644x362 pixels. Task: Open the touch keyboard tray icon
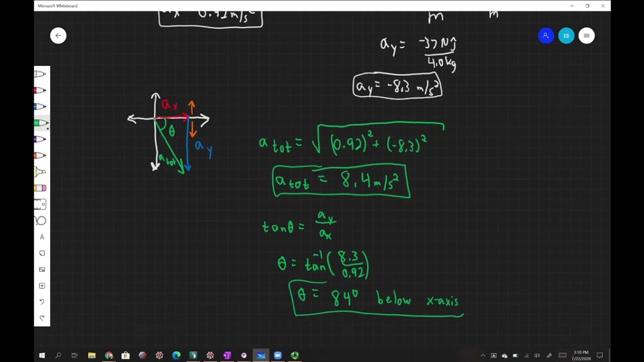point(562,355)
